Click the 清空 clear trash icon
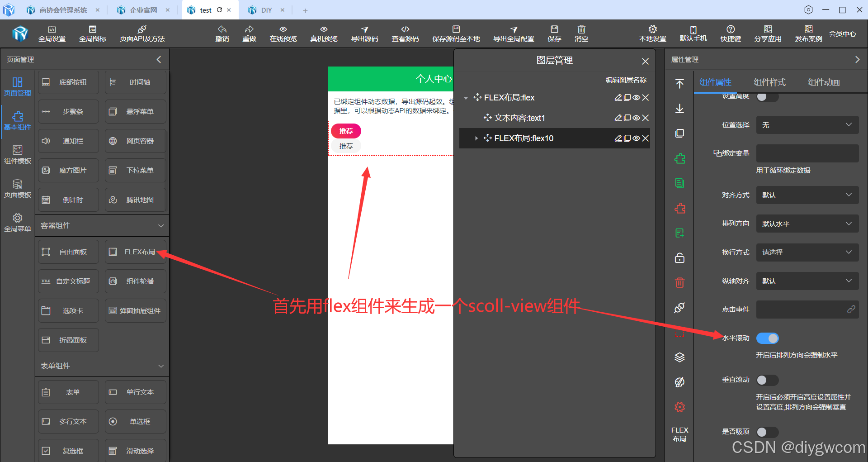This screenshot has height=462, width=868. pyautogui.click(x=581, y=29)
